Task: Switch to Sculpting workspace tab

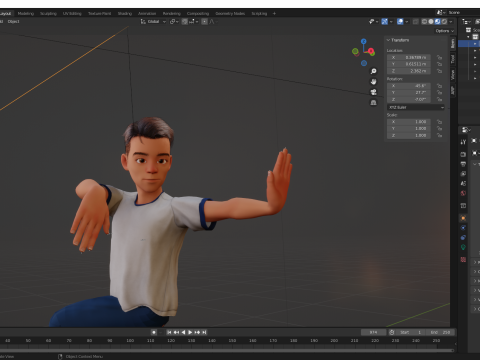Action: tap(48, 14)
